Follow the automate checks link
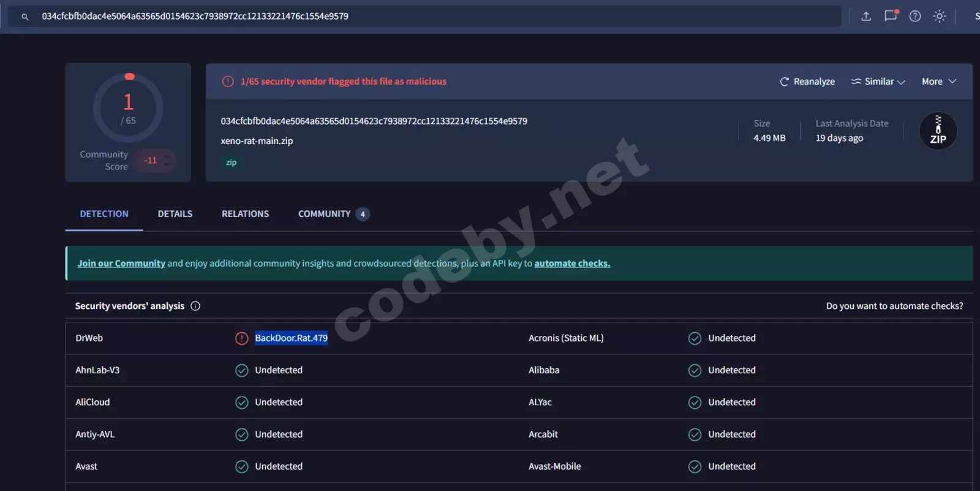This screenshot has width=980, height=491. click(x=572, y=264)
